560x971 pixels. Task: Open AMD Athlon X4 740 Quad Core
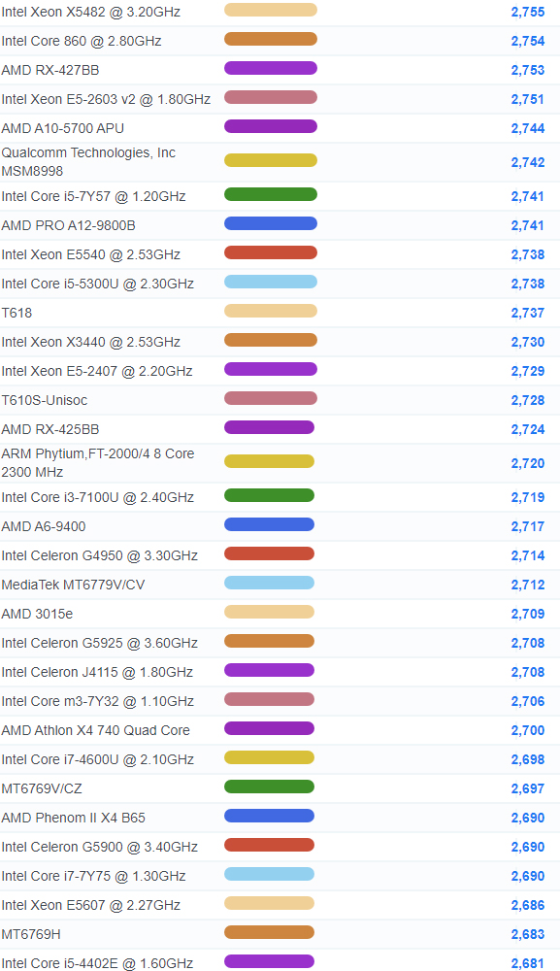[x=96, y=730]
